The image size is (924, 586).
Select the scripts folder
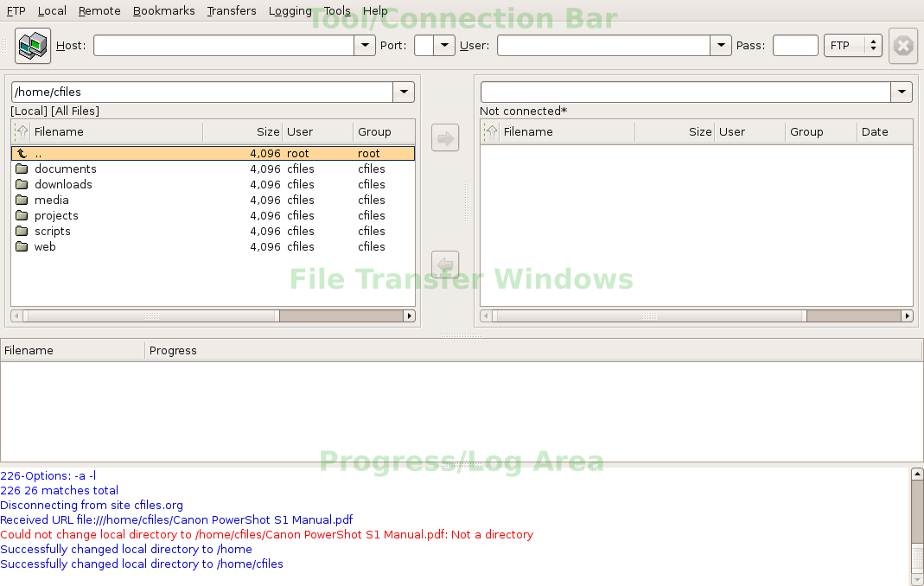(213, 231)
